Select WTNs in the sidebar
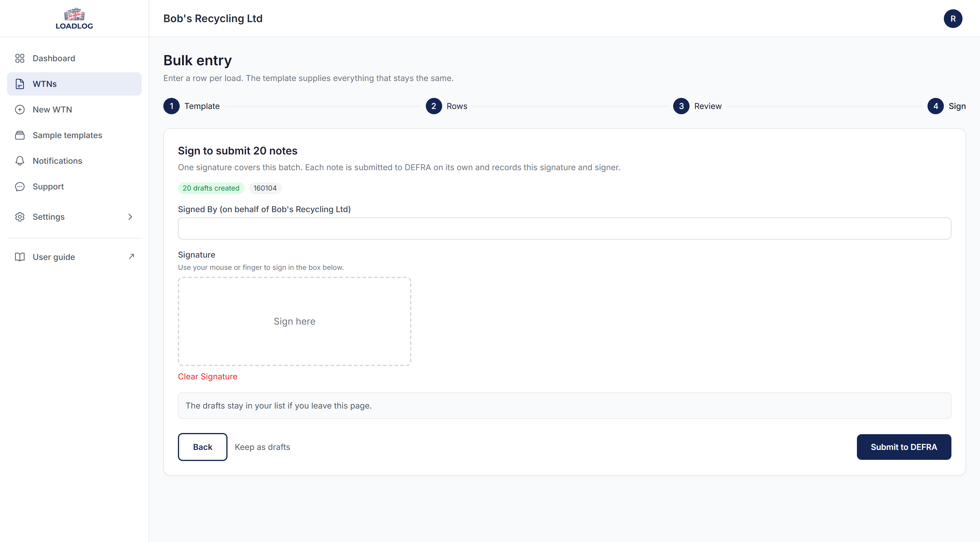Screen dimensions: 980x542 tap(74, 84)
